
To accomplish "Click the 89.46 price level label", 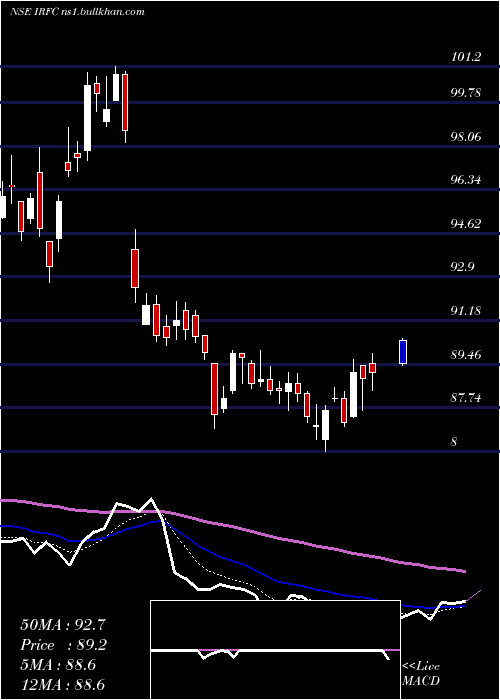I will [x=467, y=355].
